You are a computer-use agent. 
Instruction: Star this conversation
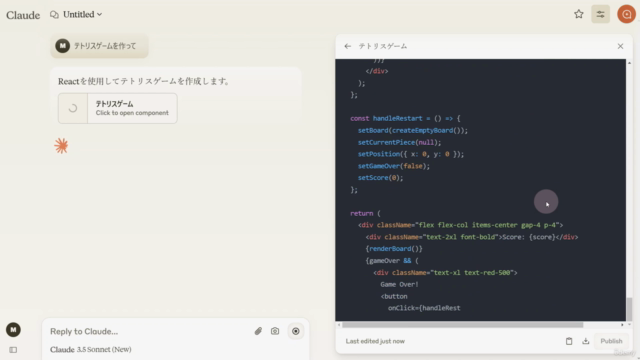pos(578,14)
